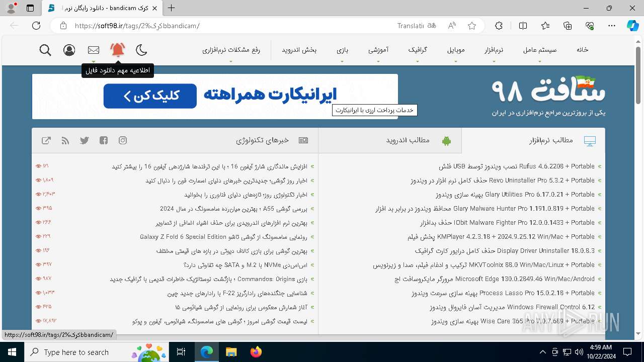This screenshot has width=644, height=362.
Task: Open Revo Uninstaller Pro 5.3.2 link
Action: pos(503,180)
